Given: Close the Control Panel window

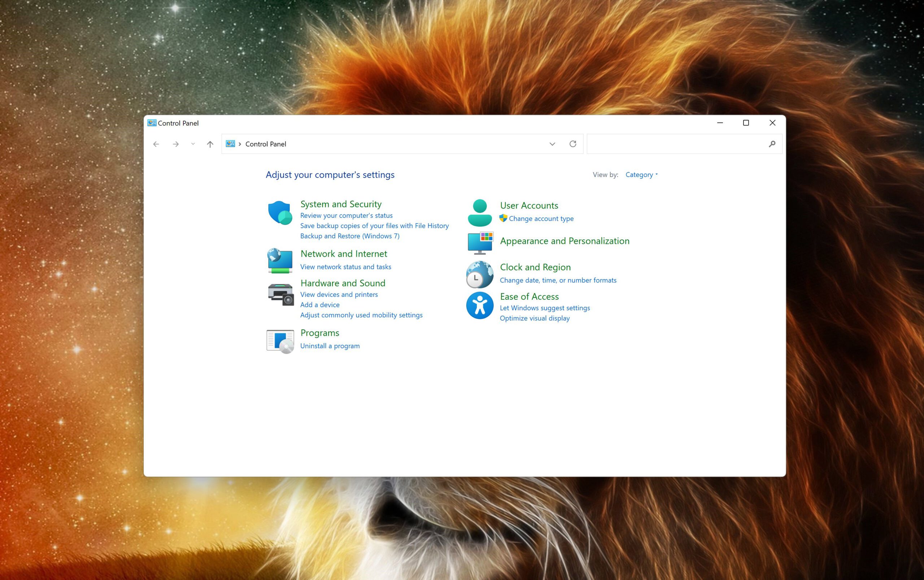Looking at the screenshot, I should pyautogui.click(x=772, y=123).
